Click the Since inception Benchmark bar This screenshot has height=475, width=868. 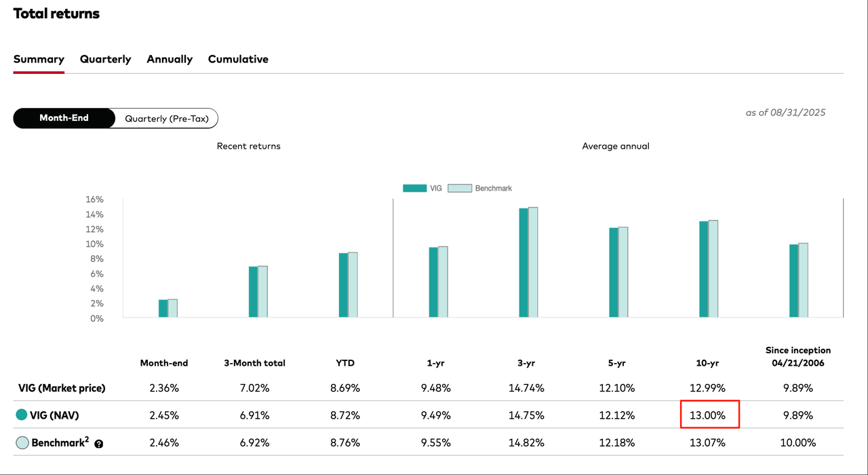[x=804, y=280]
